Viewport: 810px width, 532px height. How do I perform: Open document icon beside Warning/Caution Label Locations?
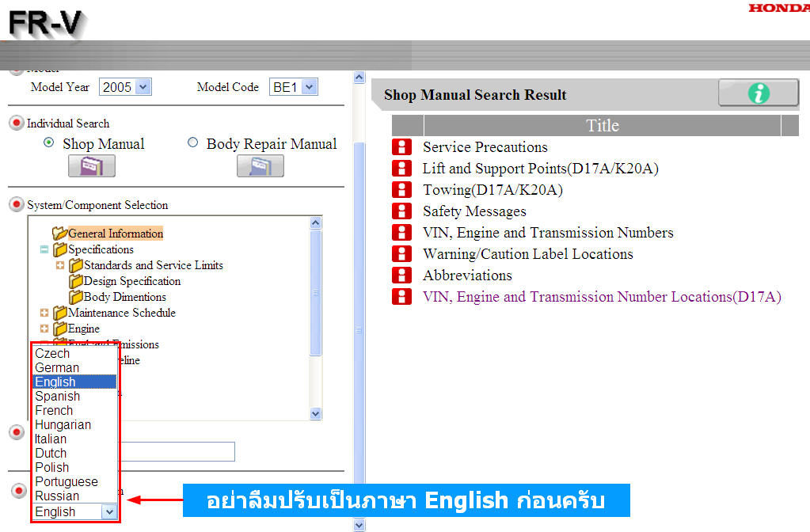click(x=401, y=254)
